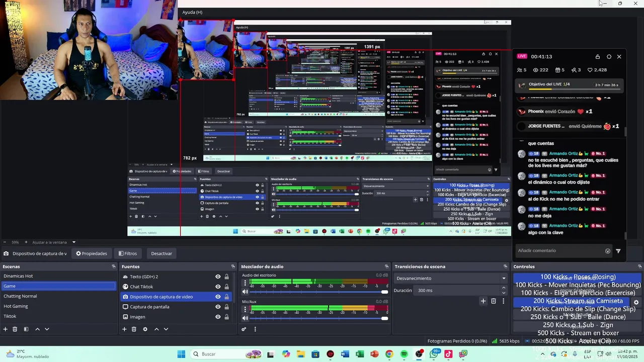Hide the Chat Tiktok source
The width and height of the screenshot is (644, 362).
[218, 287]
